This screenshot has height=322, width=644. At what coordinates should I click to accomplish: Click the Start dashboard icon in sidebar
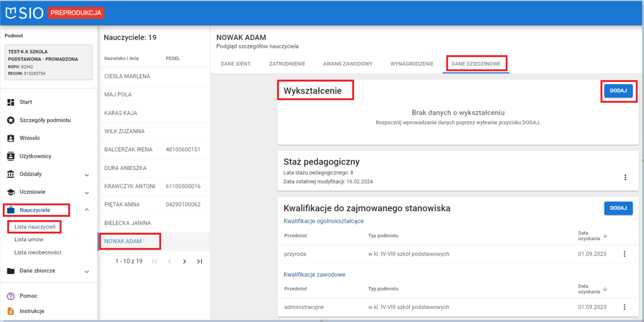[10, 102]
